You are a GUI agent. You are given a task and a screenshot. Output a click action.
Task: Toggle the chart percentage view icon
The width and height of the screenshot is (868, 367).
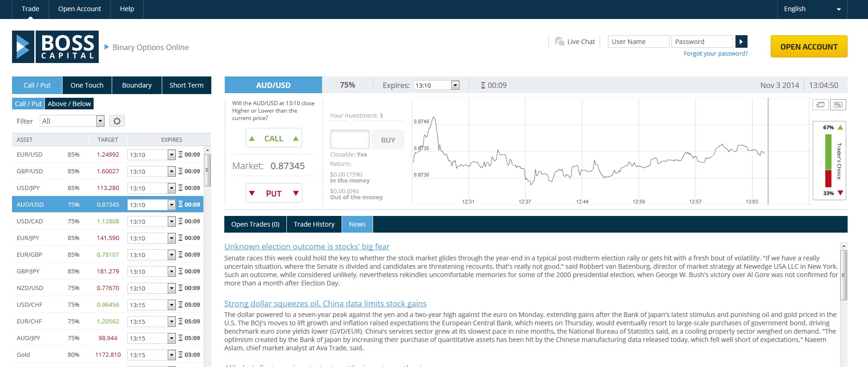(838, 105)
